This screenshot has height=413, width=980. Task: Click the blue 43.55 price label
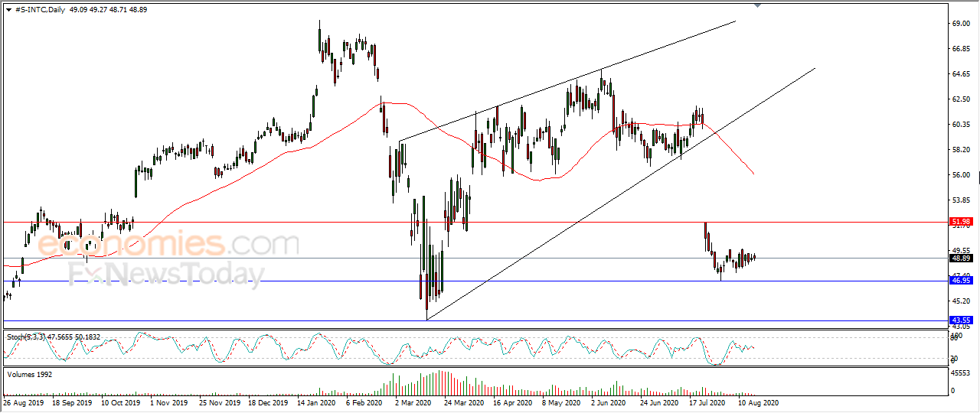click(x=961, y=320)
